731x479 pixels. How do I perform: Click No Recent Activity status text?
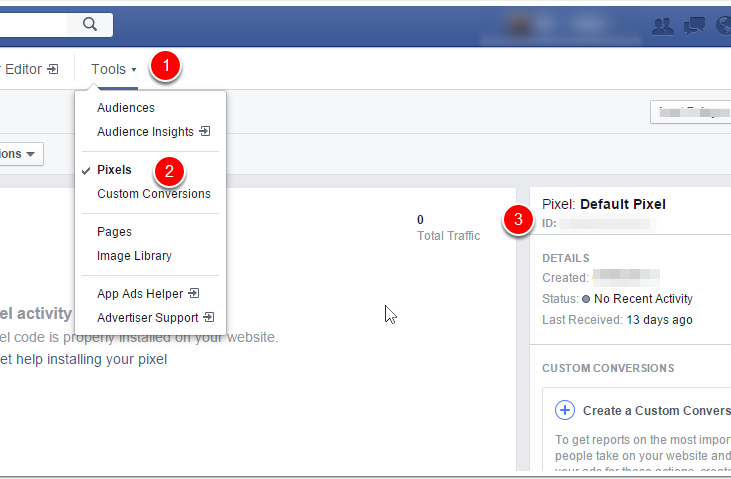pos(643,299)
